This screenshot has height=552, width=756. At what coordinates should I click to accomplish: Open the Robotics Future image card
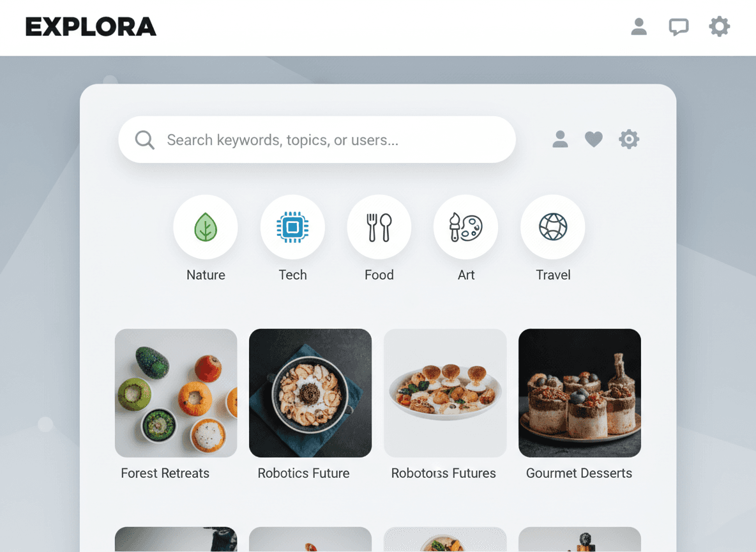pos(310,393)
